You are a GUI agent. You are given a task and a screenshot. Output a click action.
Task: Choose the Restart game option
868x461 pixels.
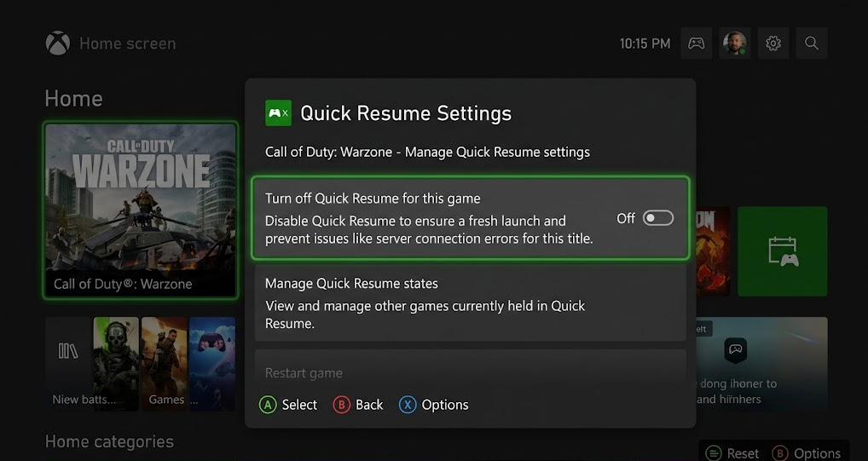pyautogui.click(x=471, y=368)
